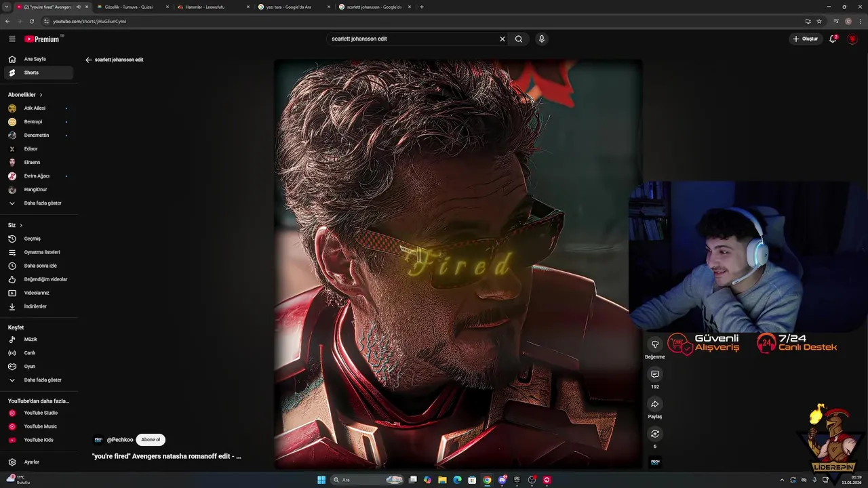
Task: Open the comments with 192 count
Action: tap(655, 374)
